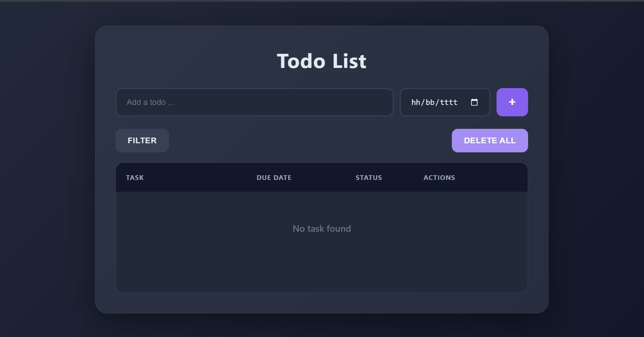Open the calendar picker icon
The image size is (644, 337).
click(474, 102)
